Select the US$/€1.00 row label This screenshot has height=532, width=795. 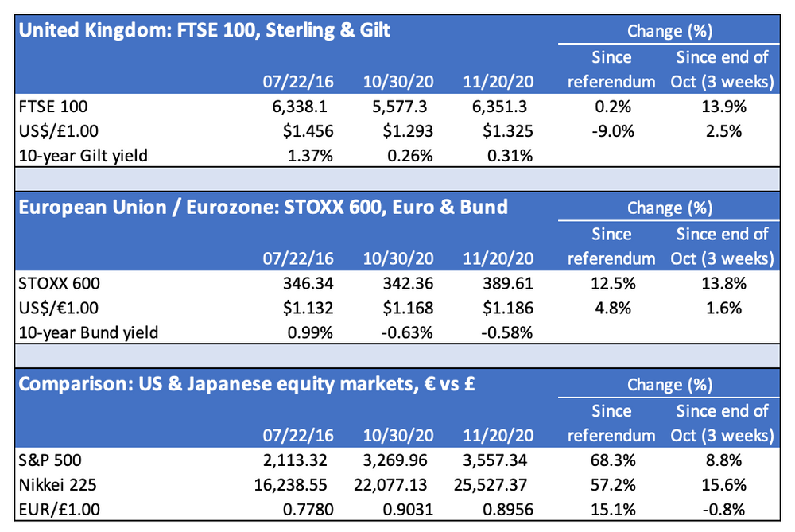click(x=56, y=306)
